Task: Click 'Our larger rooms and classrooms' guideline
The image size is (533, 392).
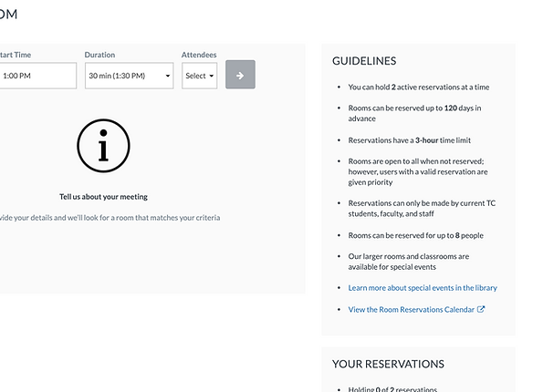Action: point(409,262)
